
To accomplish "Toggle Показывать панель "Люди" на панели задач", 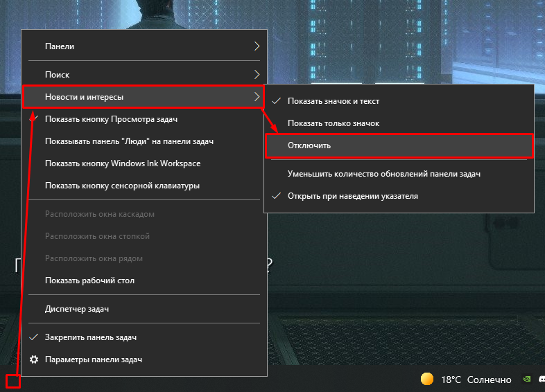I will pyautogui.click(x=144, y=141).
